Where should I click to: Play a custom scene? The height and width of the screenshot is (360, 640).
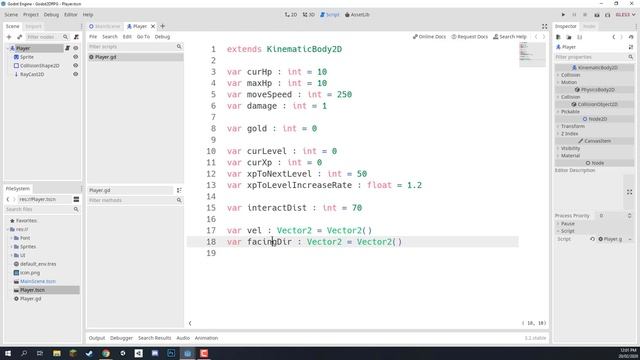[x=607, y=15]
